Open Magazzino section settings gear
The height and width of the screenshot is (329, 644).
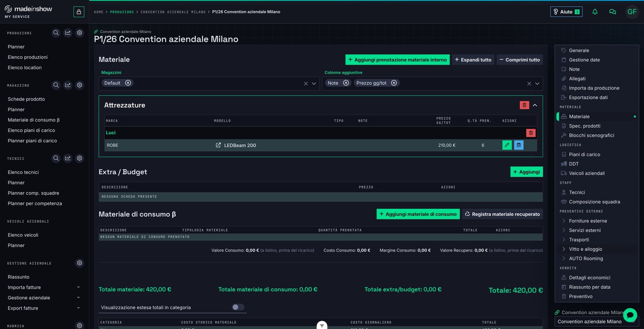click(x=79, y=85)
